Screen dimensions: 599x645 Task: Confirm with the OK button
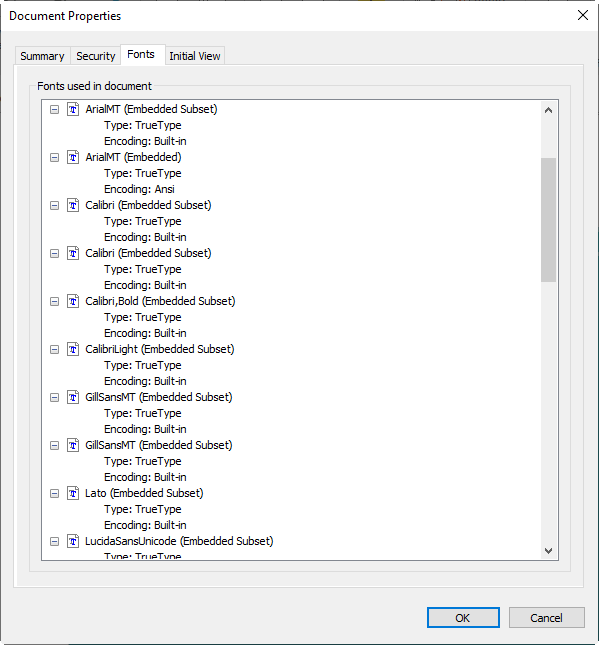(x=463, y=618)
